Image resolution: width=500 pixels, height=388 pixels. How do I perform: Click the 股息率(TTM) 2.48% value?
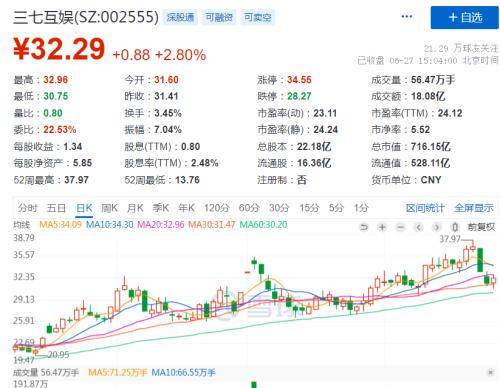tap(204, 163)
